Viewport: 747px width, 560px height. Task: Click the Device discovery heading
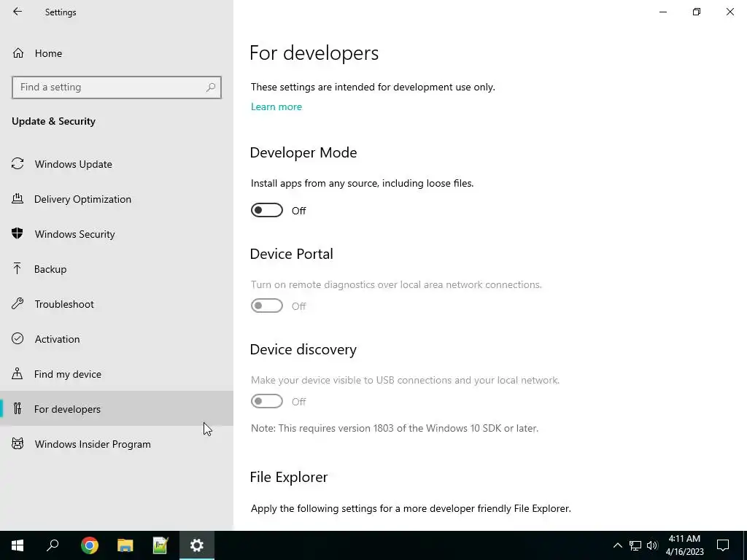coord(303,349)
